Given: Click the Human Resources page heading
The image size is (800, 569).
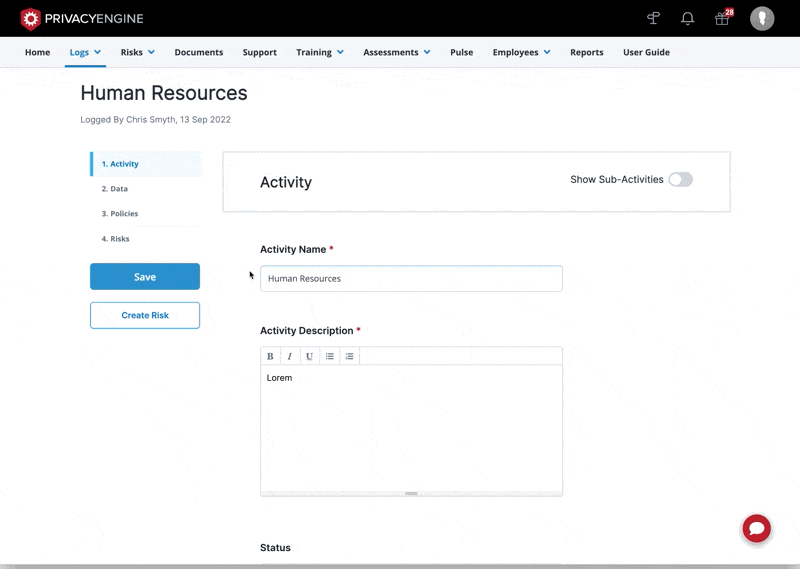Looking at the screenshot, I should [x=164, y=93].
